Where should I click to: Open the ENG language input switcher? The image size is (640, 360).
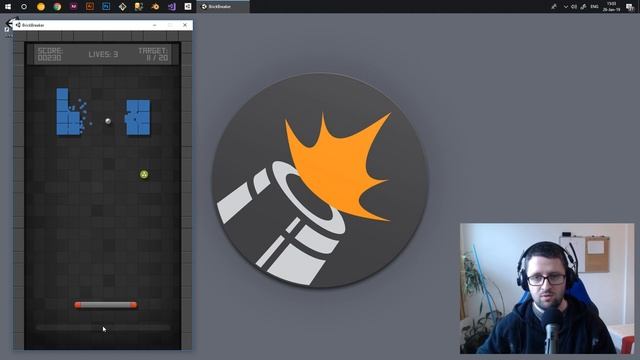pyautogui.click(x=595, y=7)
